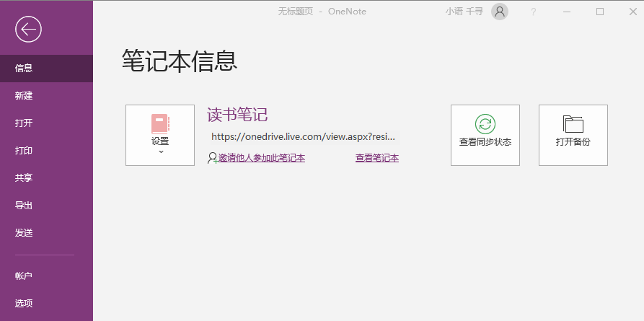Maximize the OneNote window
The image size is (644, 321).
click(x=600, y=12)
